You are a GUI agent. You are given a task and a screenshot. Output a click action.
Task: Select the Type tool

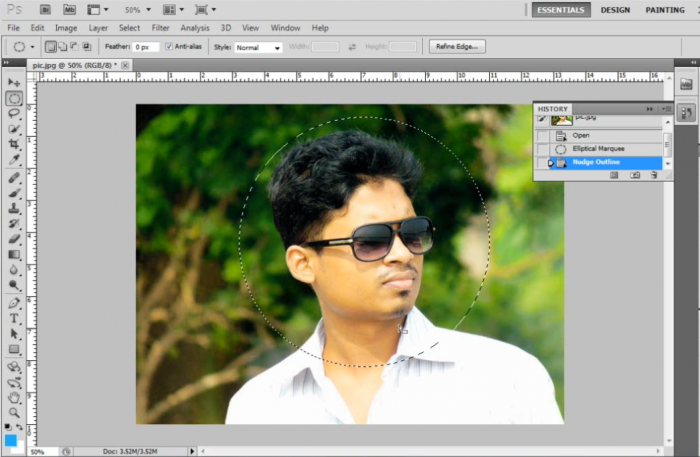(14, 318)
